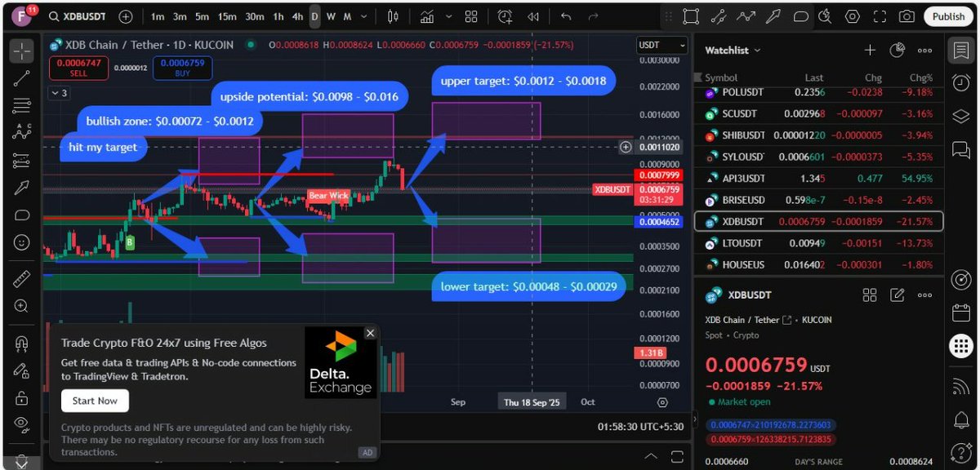980x470 pixels.
Task: Select the arrow drawing tool in the left toolbar
Action: click(22, 188)
